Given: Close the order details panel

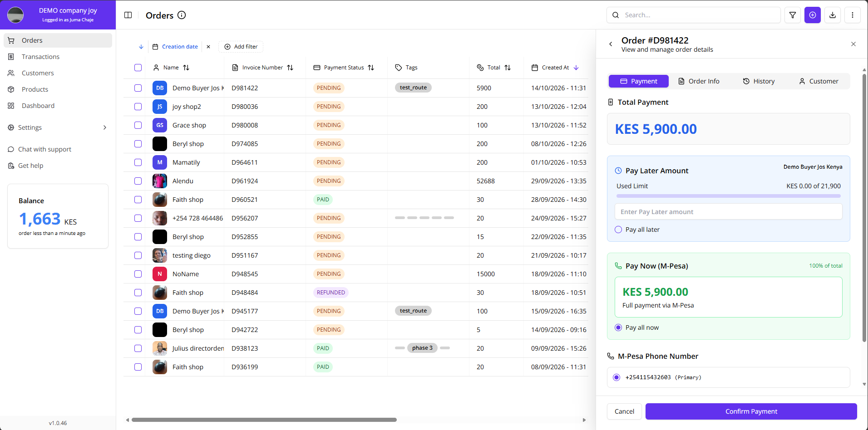Looking at the screenshot, I should (853, 44).
